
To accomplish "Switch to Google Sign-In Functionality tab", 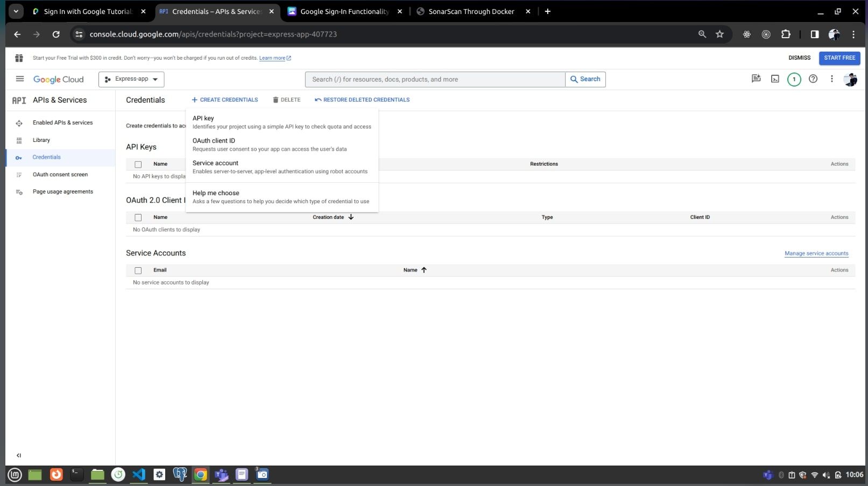I will pos(345,11).
